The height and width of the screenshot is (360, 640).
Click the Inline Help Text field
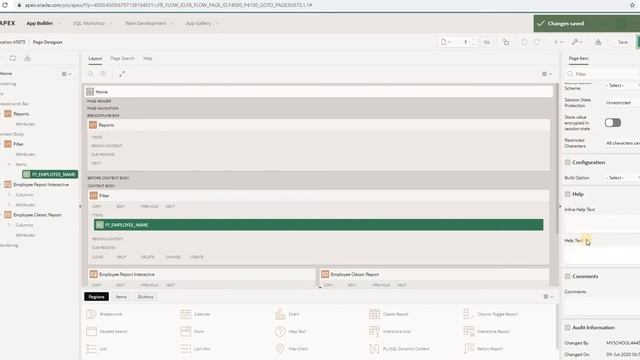point(602,224)
